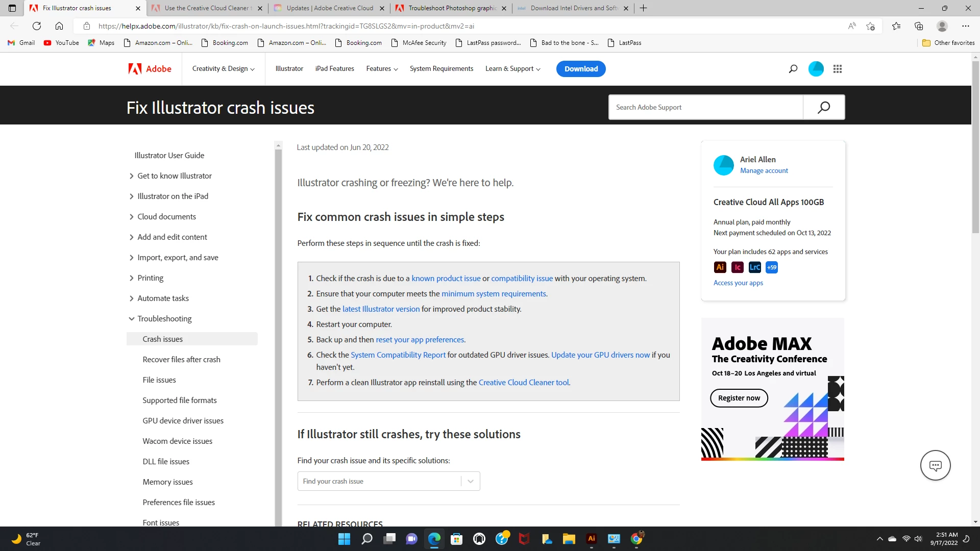
Task: Open Illustrator from the Windows taskbar
Action: 592,539
